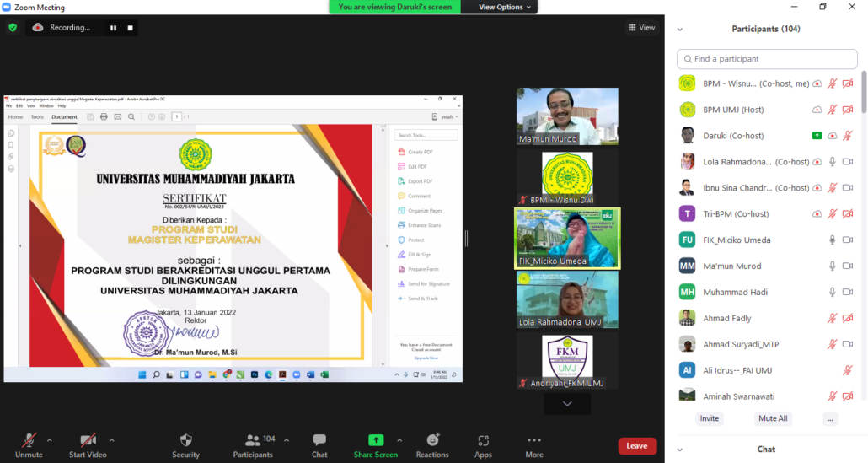The height and width of the screenshot is (463, 868).
Task: Click the green encryption shield icon
Action: 13,28
